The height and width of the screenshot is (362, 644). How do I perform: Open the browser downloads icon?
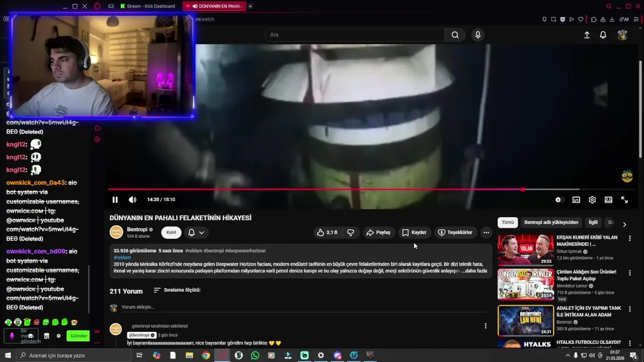pos(612,19)
